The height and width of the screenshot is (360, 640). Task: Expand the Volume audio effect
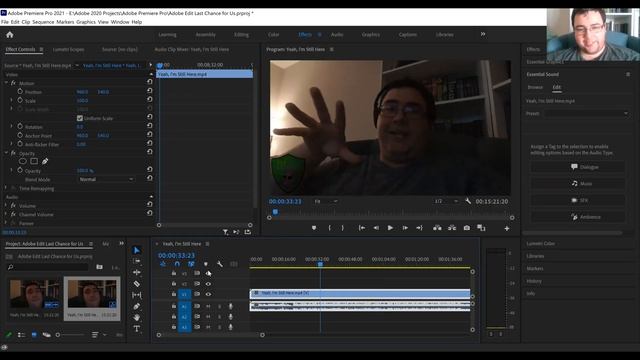[x=6, y=205]
